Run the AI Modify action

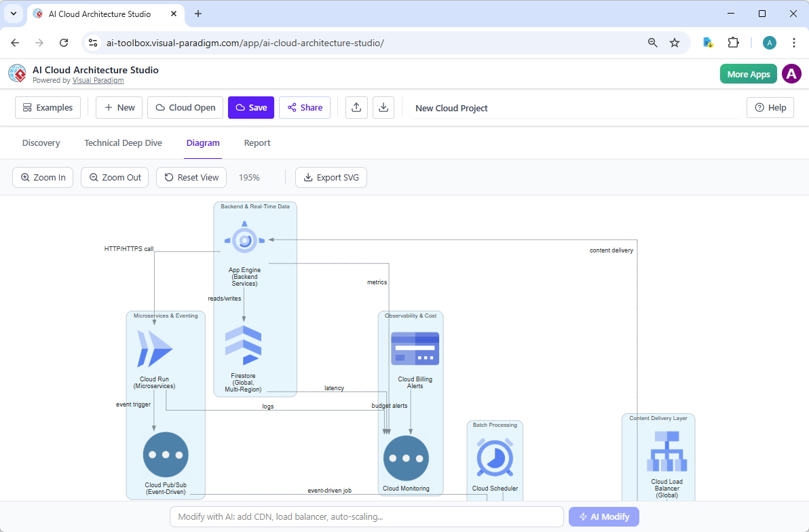(x=603, y=516)
